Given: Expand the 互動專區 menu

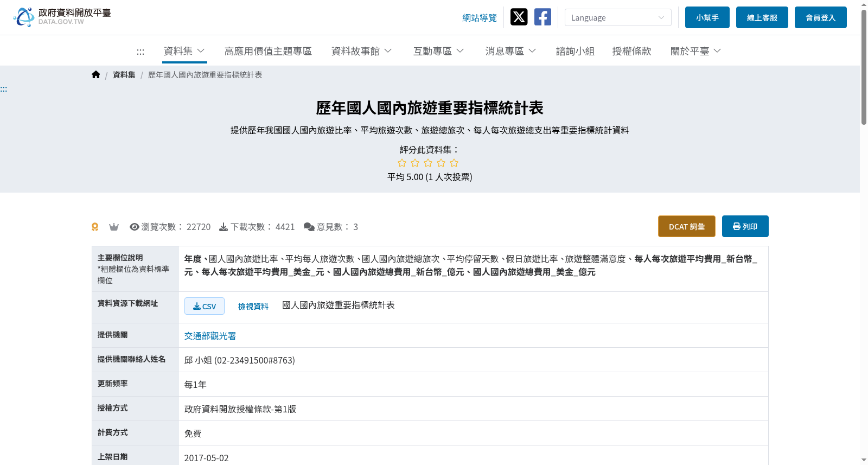Looking at the screenshot, I should (x=438, y=51).
